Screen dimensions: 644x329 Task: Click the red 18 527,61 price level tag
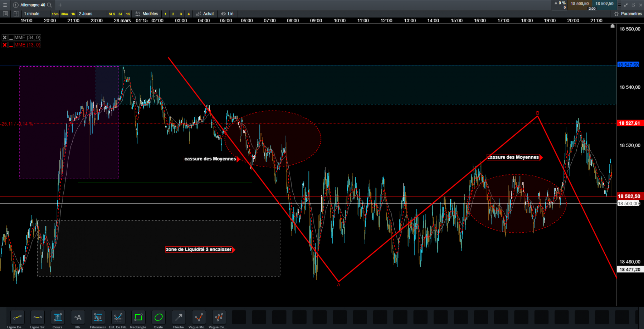coord(630,123)
